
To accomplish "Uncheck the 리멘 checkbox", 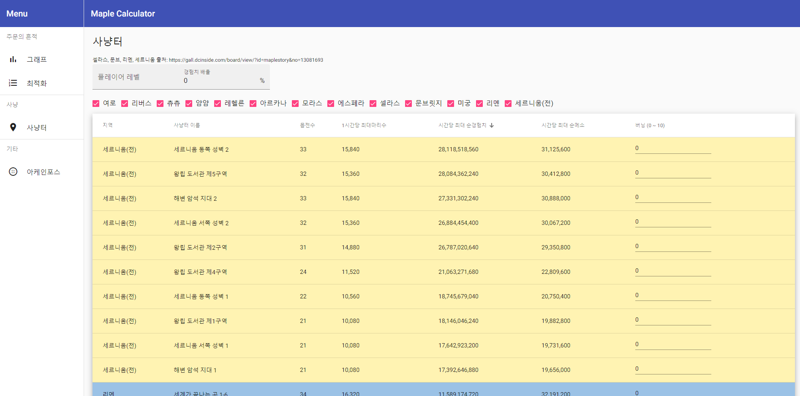I will [480, 104].
